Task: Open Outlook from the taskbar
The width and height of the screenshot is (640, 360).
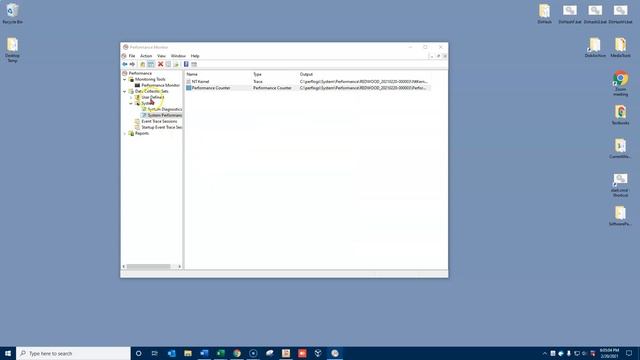Action: 171,353
